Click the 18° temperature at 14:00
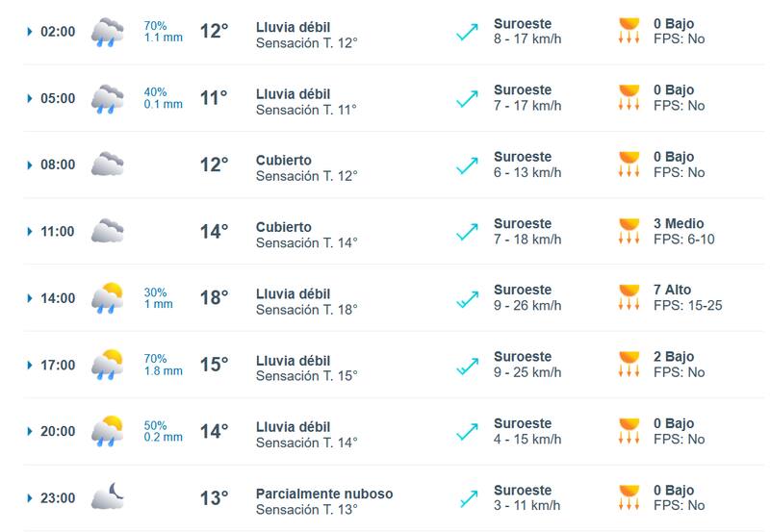 (214, 298)
